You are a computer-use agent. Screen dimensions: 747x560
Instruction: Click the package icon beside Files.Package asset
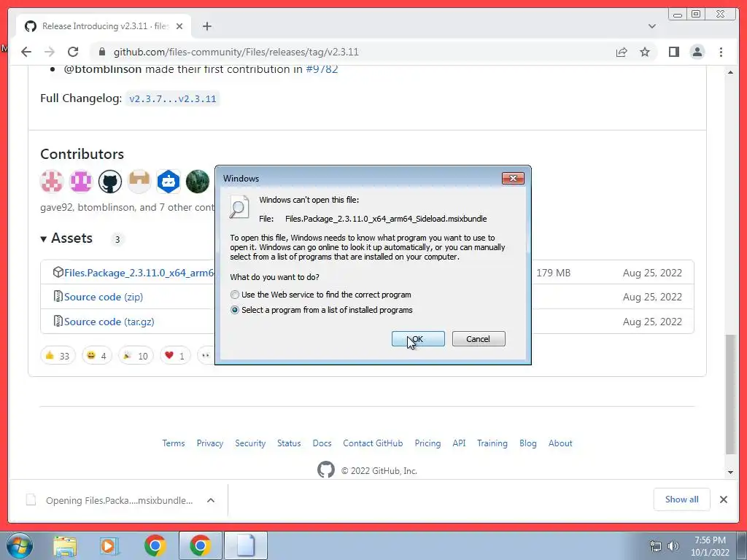pyautogui.click(x=58, y=273)
